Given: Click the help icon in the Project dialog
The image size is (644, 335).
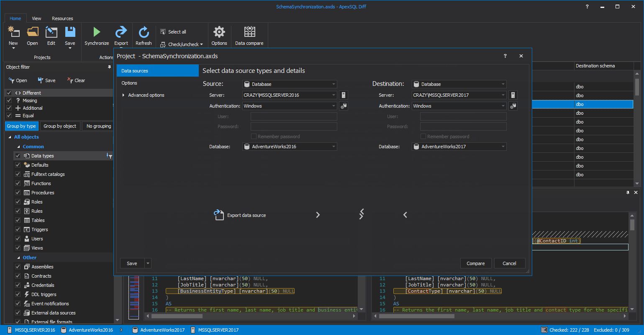Looking at the screenshot, I should point(505,56).
